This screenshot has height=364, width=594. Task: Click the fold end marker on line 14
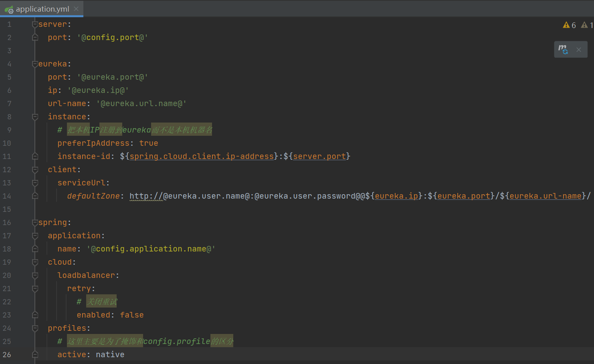35,196
